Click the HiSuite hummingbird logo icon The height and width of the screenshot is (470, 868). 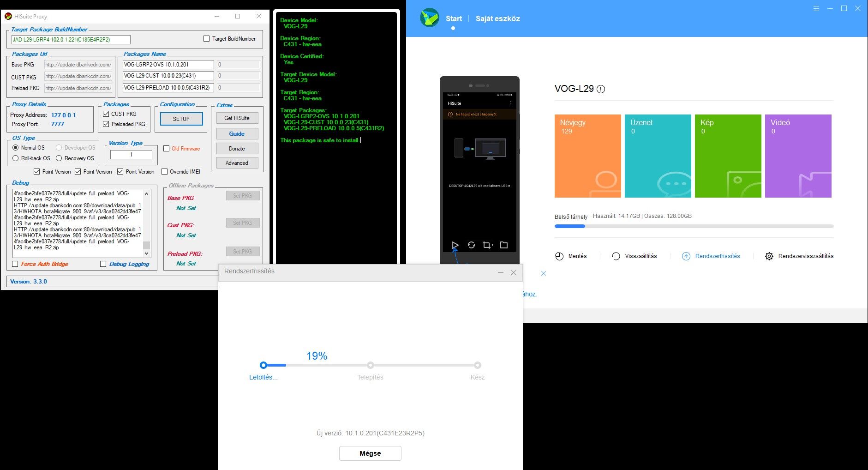tap(430, 18)
